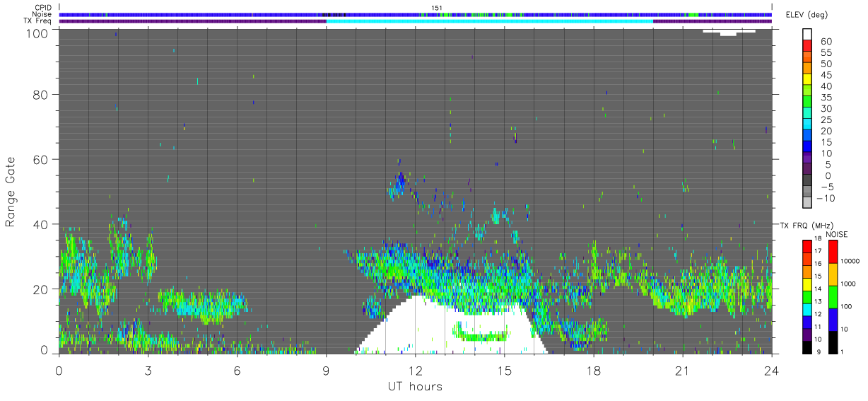Click the small white gap near range gate 100

click(729, 32)
